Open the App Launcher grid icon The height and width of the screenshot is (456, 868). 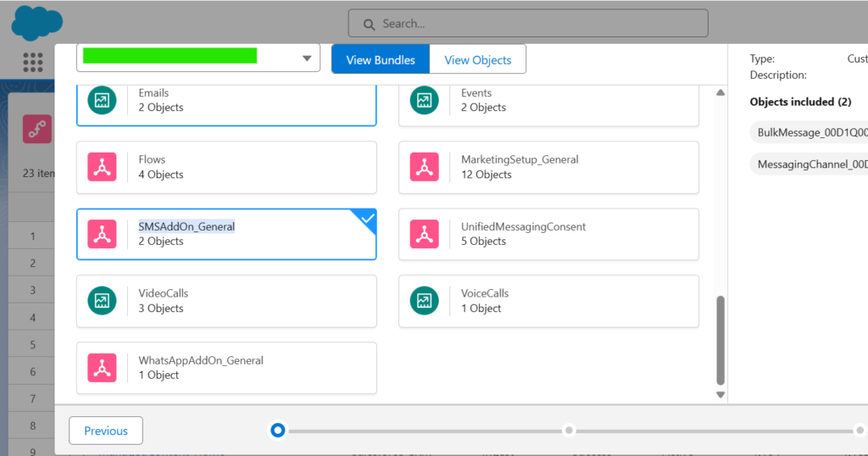[x=33, y=63]
